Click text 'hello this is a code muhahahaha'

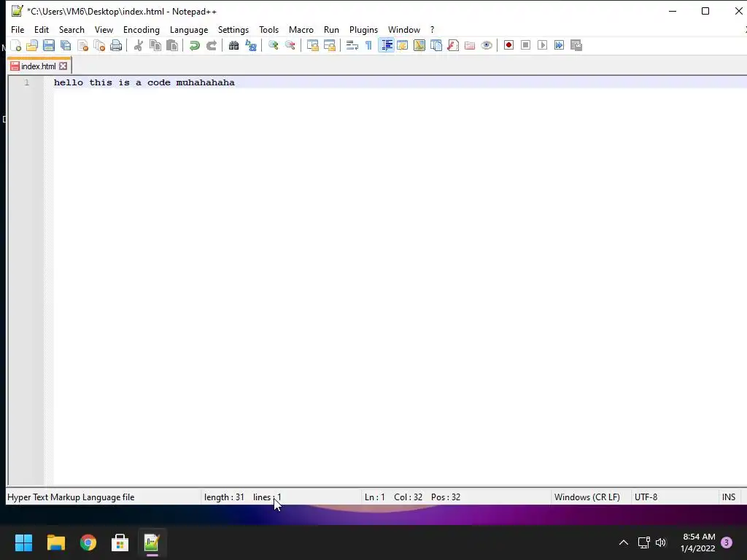144,82
